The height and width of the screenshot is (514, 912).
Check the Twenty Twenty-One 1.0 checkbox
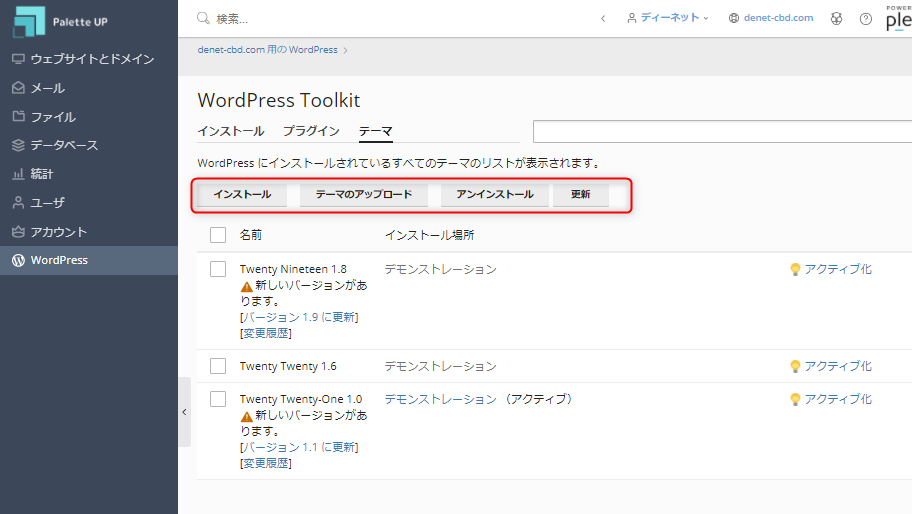218,399
